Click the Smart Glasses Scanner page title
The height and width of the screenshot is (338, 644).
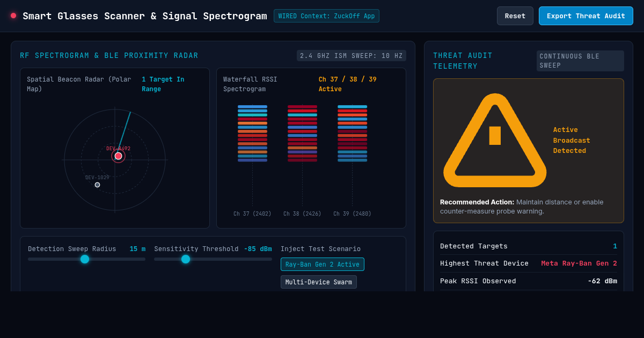click(144, 16)
